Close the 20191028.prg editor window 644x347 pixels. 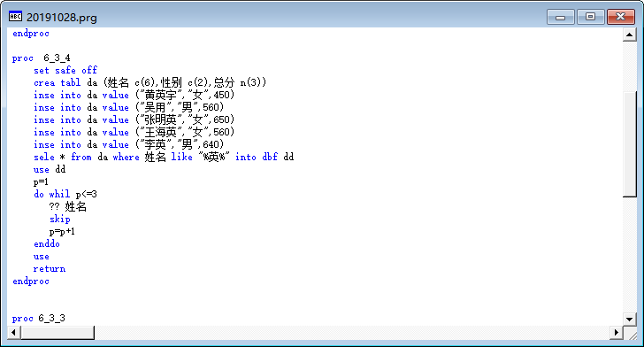click(x=621, y=17)
